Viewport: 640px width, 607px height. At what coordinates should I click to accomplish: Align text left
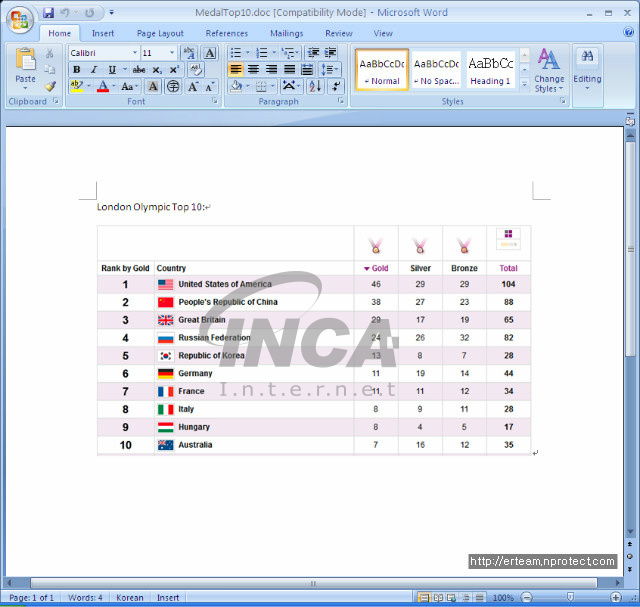pos(236,70)
